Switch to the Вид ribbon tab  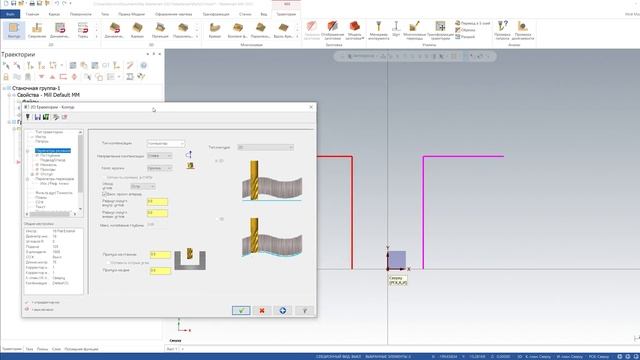(x=264, y=14)
